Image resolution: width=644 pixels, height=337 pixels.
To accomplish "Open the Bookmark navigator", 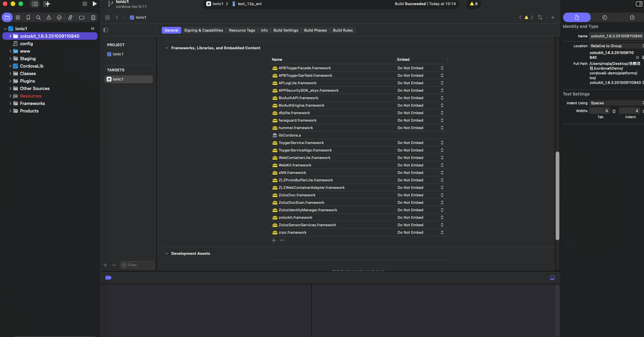I will click(28, 17).
